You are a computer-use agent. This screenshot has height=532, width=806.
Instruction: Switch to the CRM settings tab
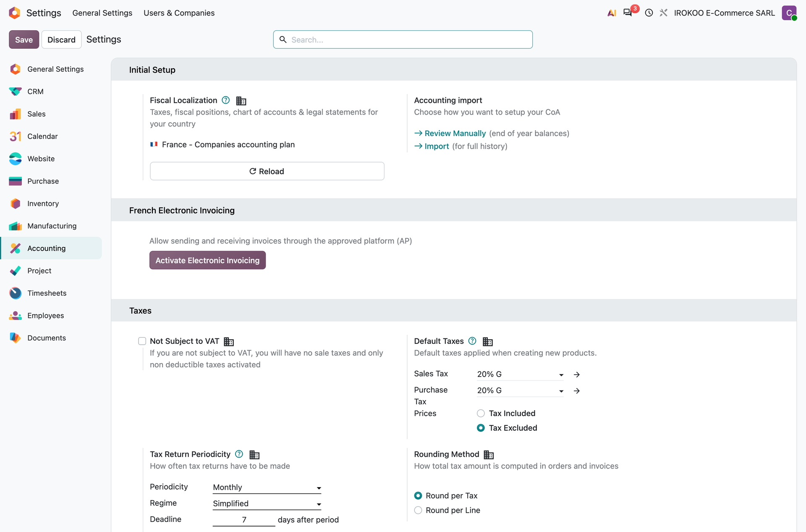click(51, 92)
